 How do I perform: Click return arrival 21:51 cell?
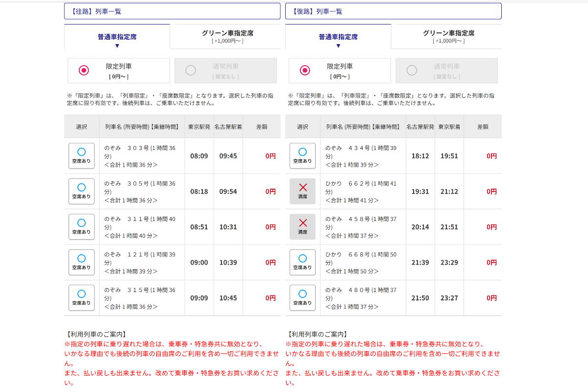tap(449, 227)
